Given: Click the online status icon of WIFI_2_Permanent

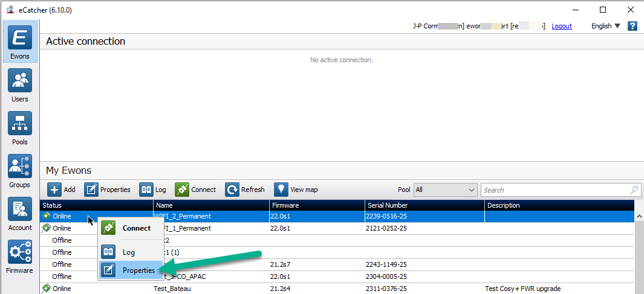Looking at the screenshot, I should tap(47, 216).
